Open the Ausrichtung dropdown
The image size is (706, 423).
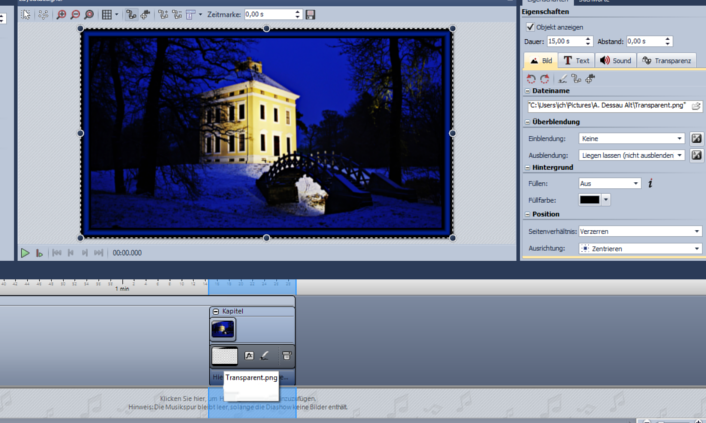(640, 248)
